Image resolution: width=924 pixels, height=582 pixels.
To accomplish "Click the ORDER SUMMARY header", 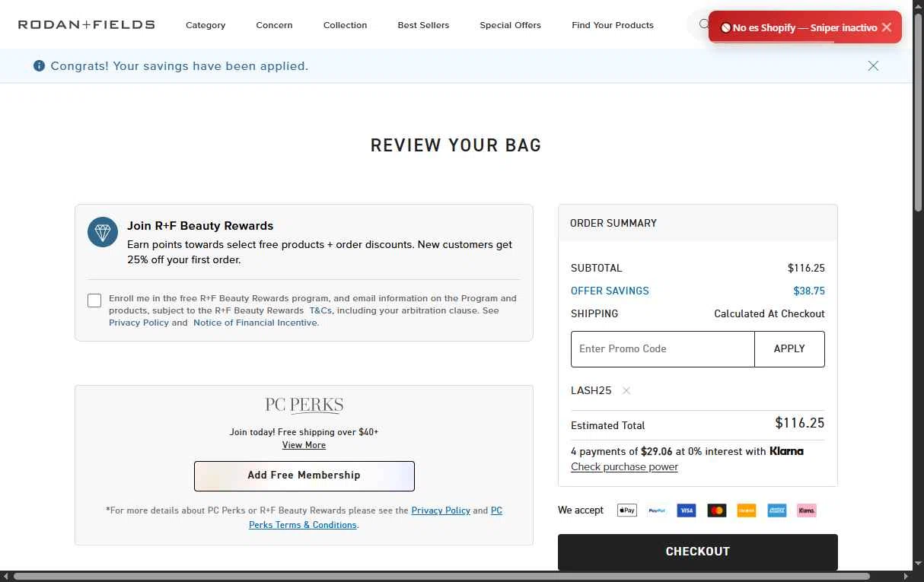I will (x=613, y=223).
